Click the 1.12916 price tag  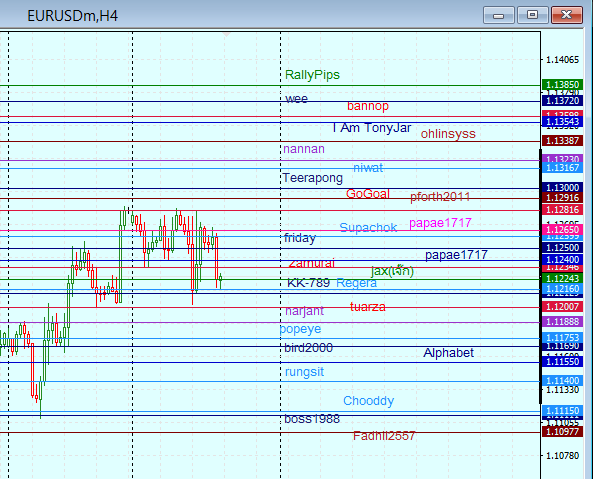click(x=562, y=198)
